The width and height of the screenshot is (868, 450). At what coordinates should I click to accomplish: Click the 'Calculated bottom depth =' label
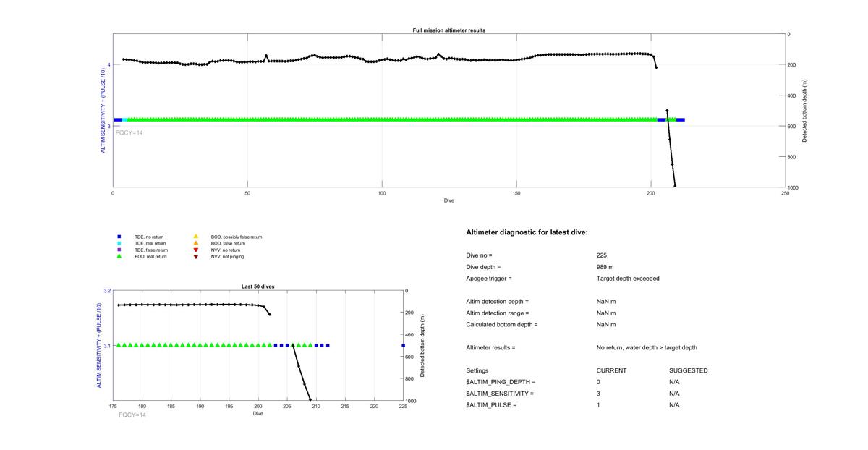(x=502, y=325)
